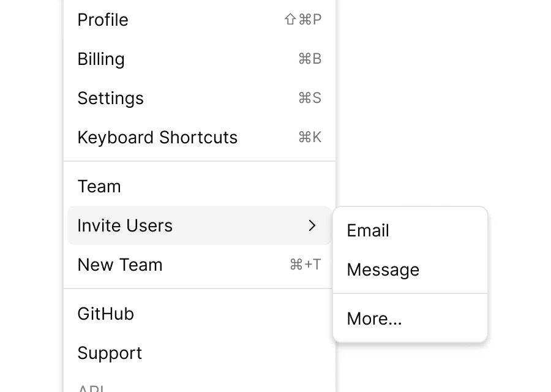Click the Team section label
The image size is (551, 392).
coord(99,186)
